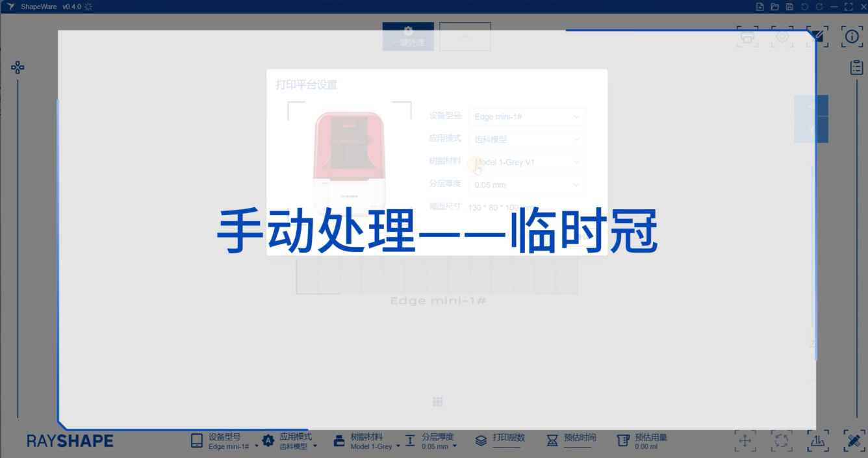The width and height of the screenshot is (868, 458).
Task: Select the 一键处理 tab
Action: [408, 36]
